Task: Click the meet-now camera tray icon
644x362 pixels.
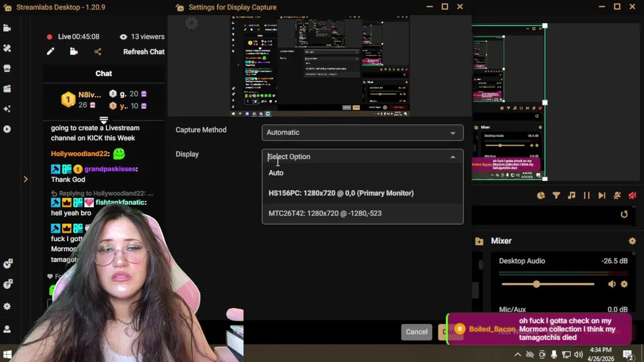Action: coord(542,354)
